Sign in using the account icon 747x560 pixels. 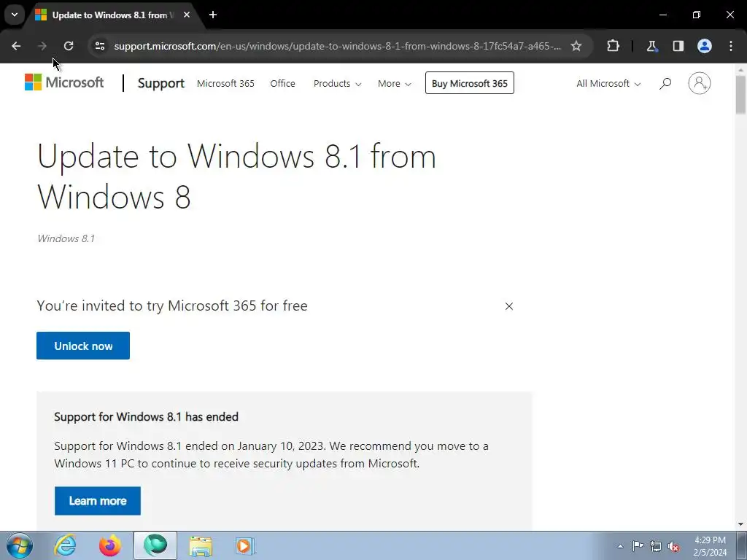(x=699, y=83)
